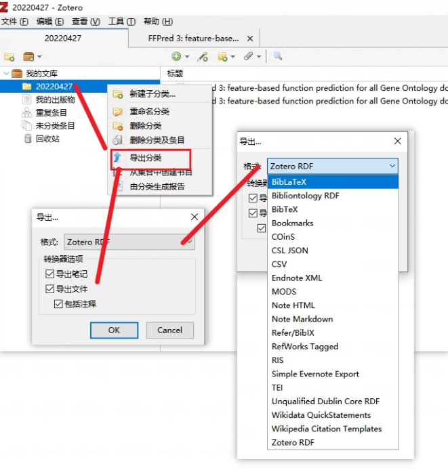Select Bibliontology RDF format
Screen dimensions: 448x476
coord(333,196)
